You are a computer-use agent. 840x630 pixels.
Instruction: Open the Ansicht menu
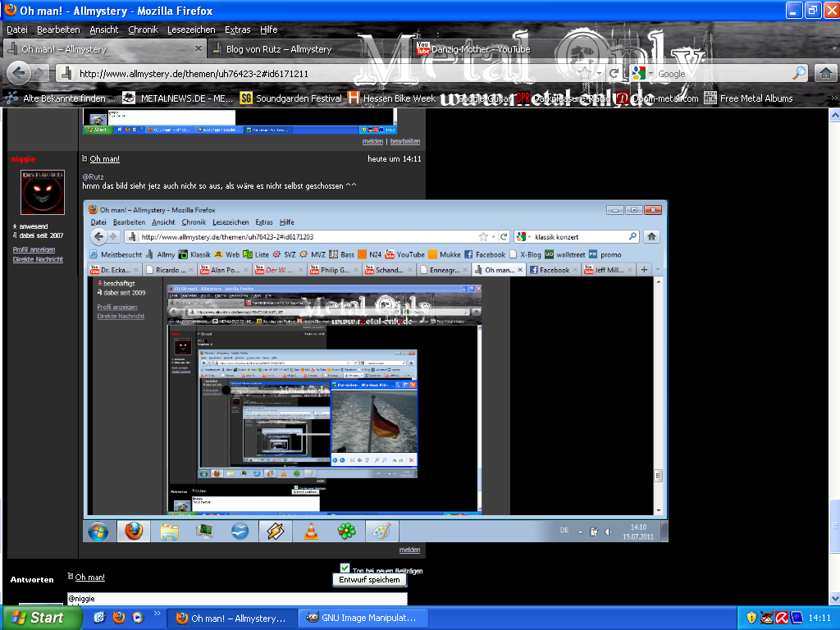click(x=104, y=30)
